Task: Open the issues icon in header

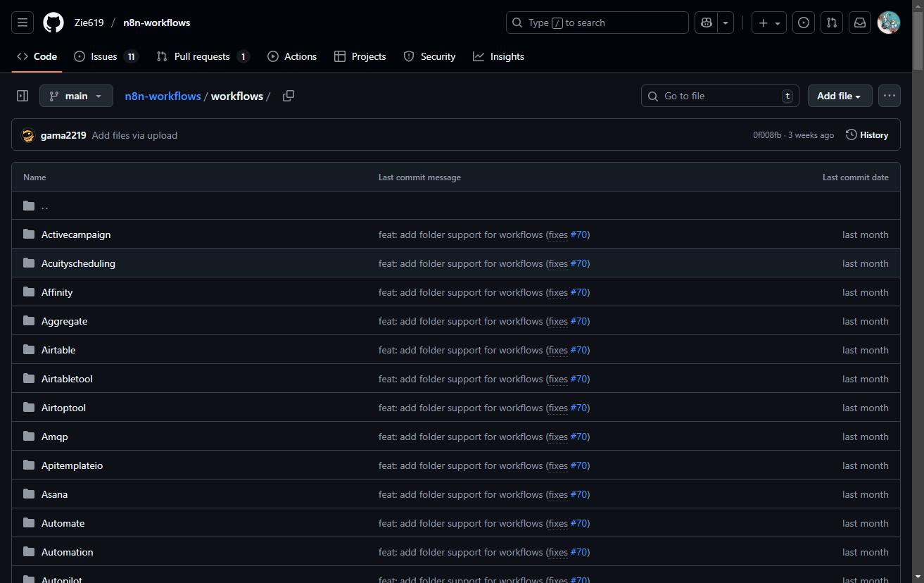Action: (x=804, y=23)
